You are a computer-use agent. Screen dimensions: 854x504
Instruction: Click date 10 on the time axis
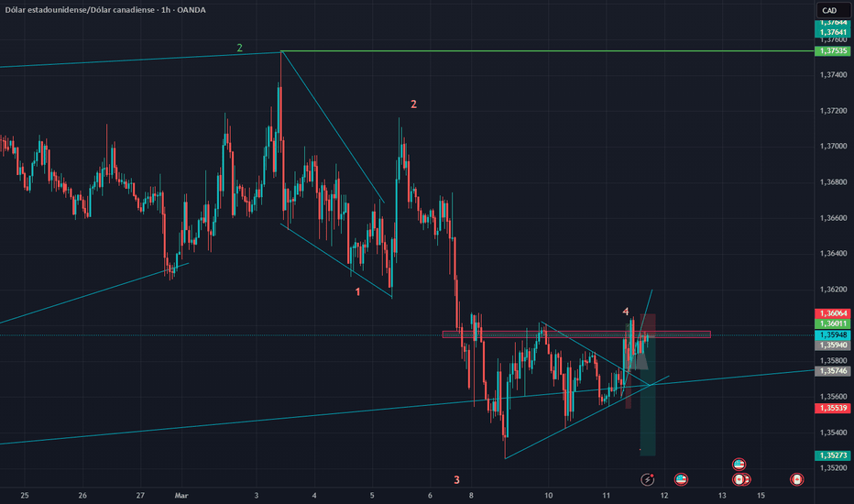pyautogui.click(x=549, y=496)
